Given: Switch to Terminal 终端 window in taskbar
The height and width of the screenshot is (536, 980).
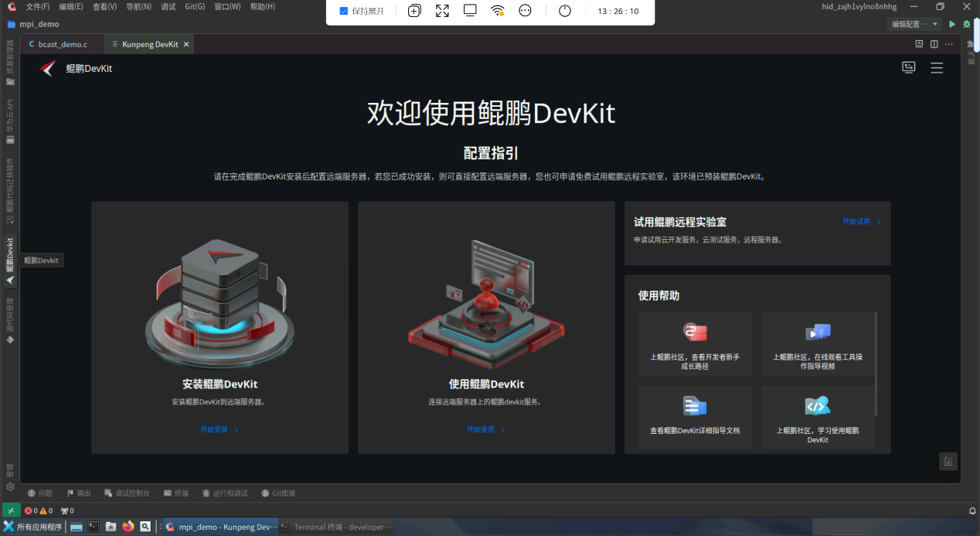Looking at the screenshot, I should [x=336, y=527].
